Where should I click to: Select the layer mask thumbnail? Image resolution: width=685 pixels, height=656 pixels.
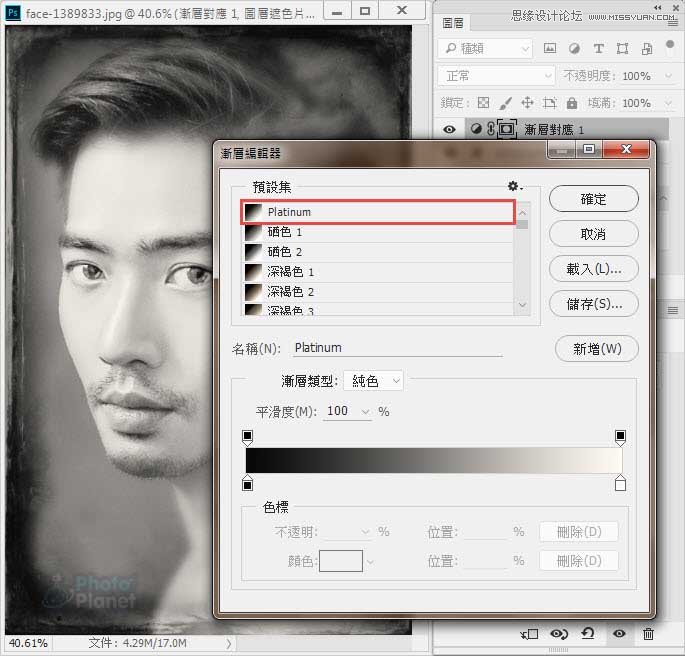click(x=506, y=129)
